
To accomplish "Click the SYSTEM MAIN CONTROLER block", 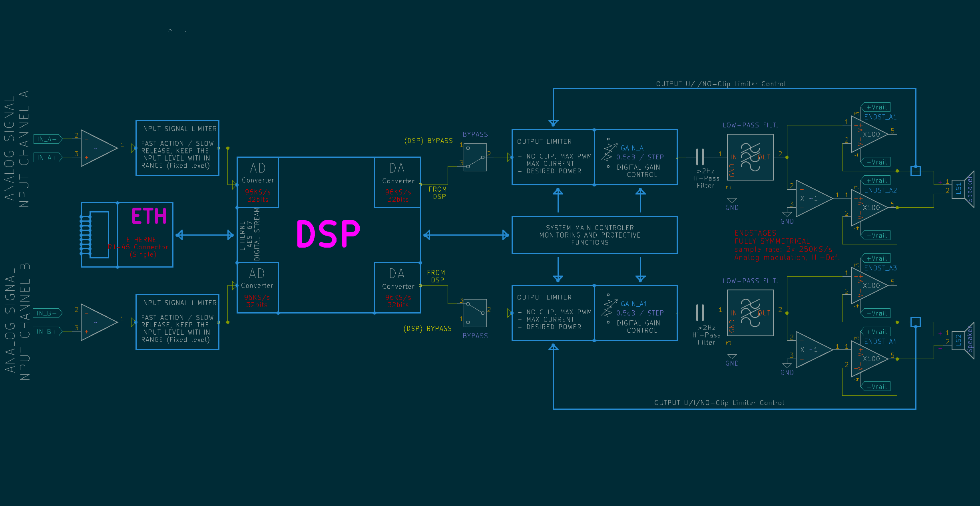I will [595, 235].
